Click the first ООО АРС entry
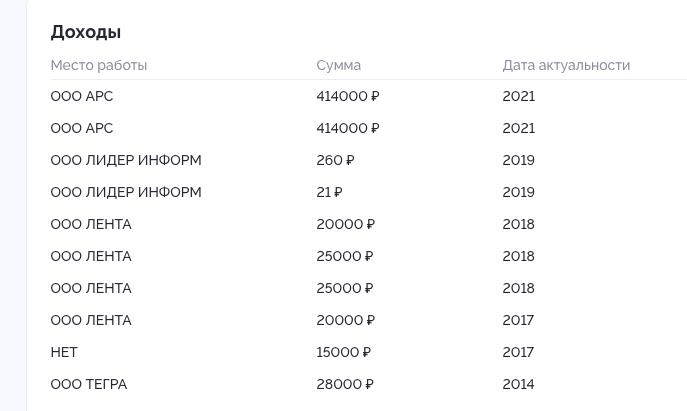687x411 pixels. pyautogui.click(x=82, y=96)
